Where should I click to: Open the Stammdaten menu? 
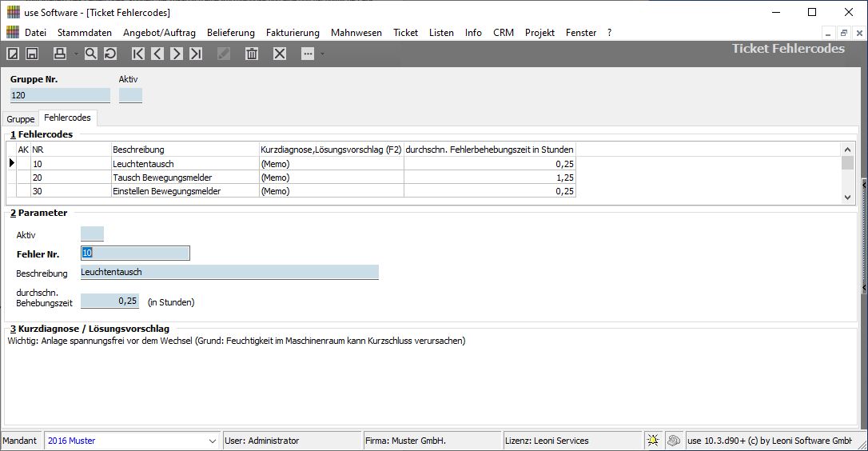(x=85, y=33)
